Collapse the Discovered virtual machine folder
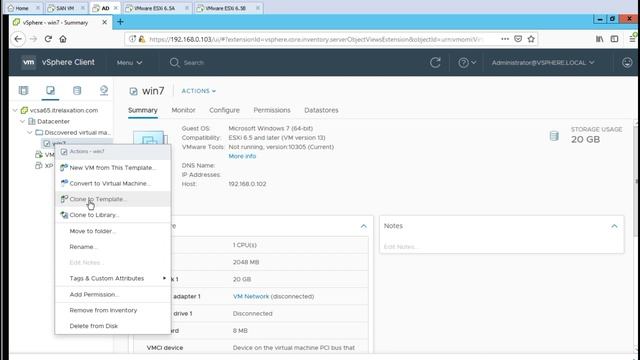Viewport: 640px width, 360px height. pos(30,132)
